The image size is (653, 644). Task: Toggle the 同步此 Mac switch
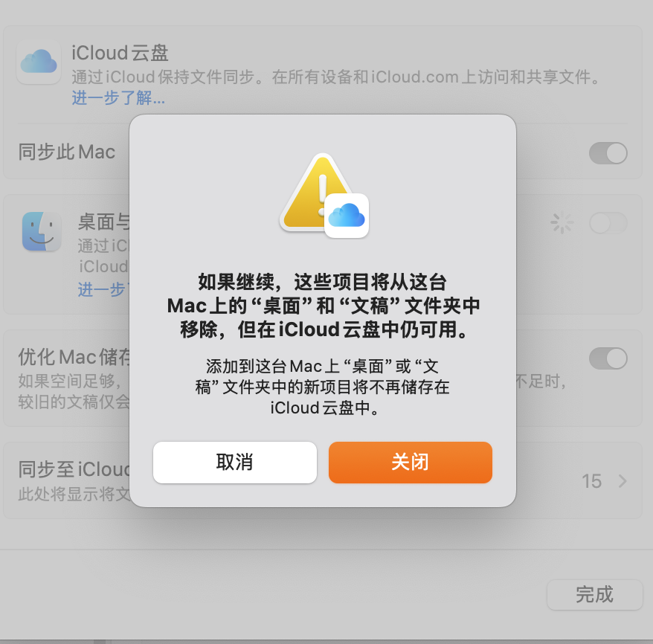tap(608, 153)
